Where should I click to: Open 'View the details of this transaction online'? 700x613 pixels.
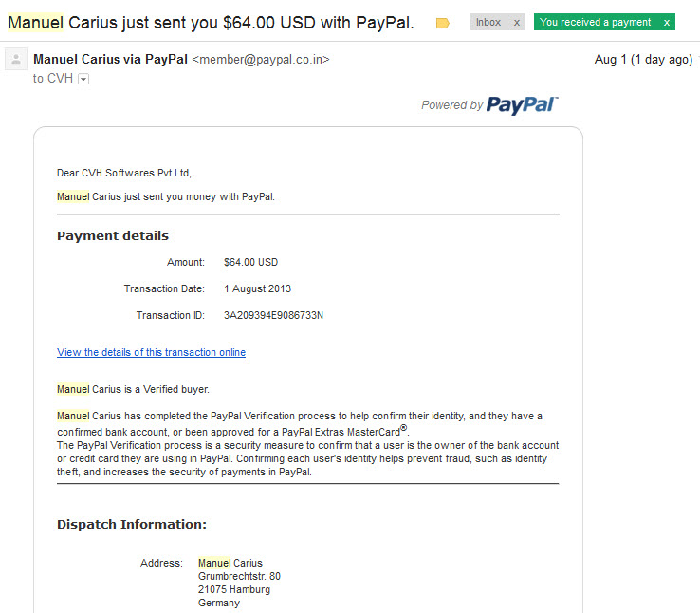pos(151,352)
